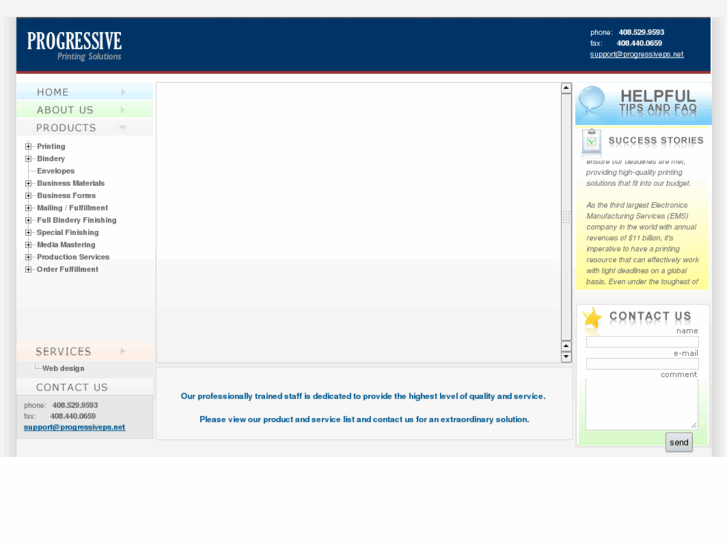This screenshot has width=727, height=545.
Task: Click support email link in left sidebar
Action: (75, 427)
